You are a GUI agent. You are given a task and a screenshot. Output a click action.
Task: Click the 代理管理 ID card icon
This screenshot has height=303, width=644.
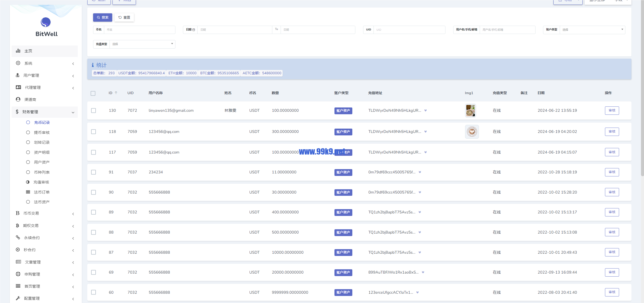[x=18, y=87]
